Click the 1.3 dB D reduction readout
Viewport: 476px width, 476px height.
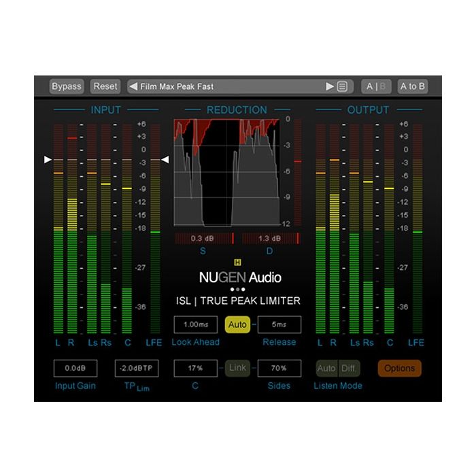click(270, 239)
